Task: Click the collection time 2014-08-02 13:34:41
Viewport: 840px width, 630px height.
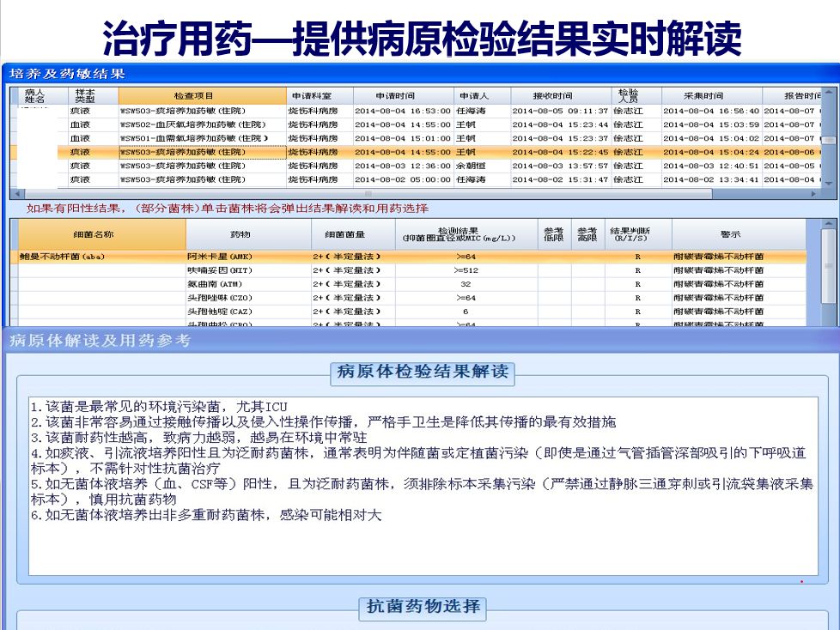Action: [x=711, y=179]
